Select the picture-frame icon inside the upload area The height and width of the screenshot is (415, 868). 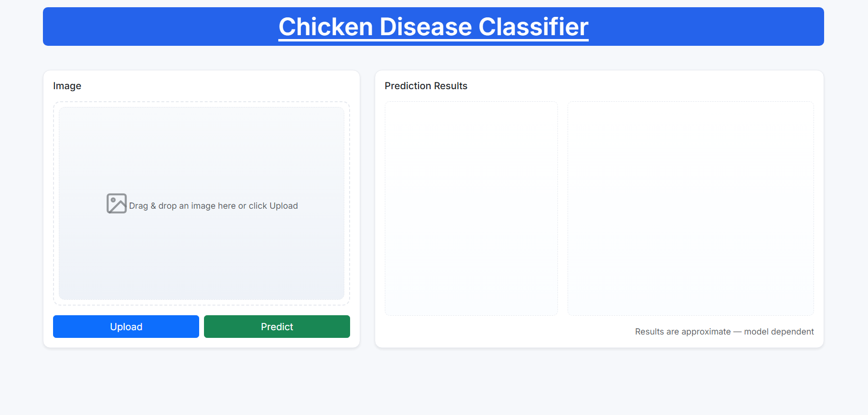(x=116, y=203)
